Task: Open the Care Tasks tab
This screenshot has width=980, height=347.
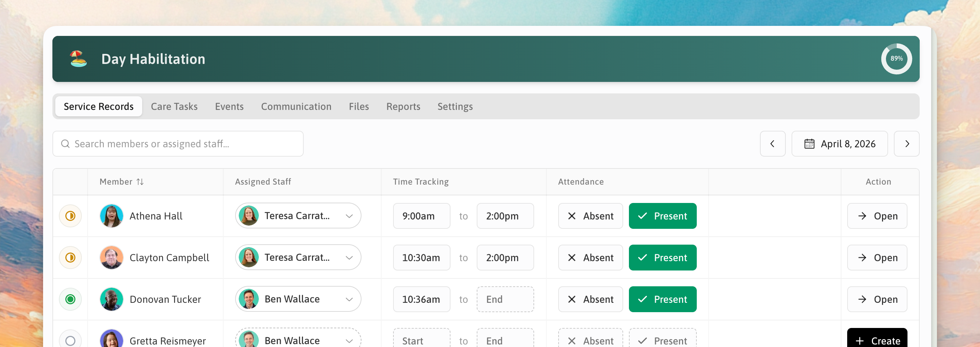Action: tap(174, 107)
